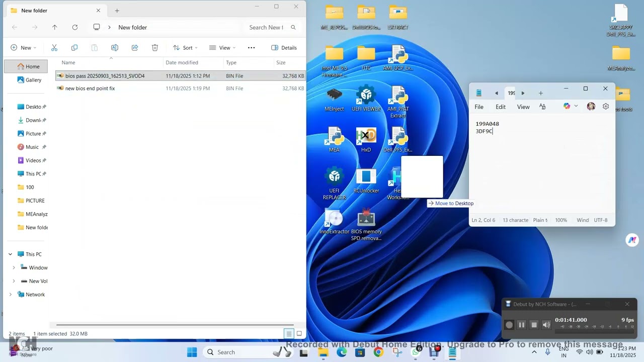
Task: Click the Share icon in Explorer toolbar
Action: [x=135, y=48]
